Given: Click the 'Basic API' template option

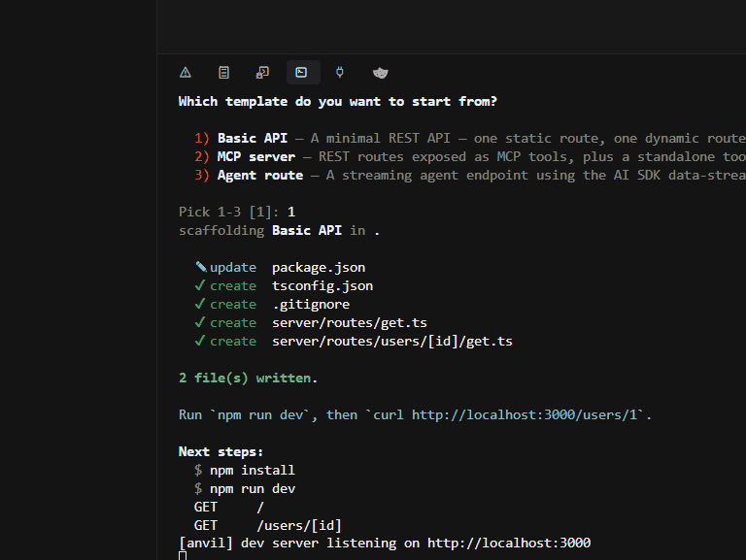Looking at the screenshot, I should 253,139.
